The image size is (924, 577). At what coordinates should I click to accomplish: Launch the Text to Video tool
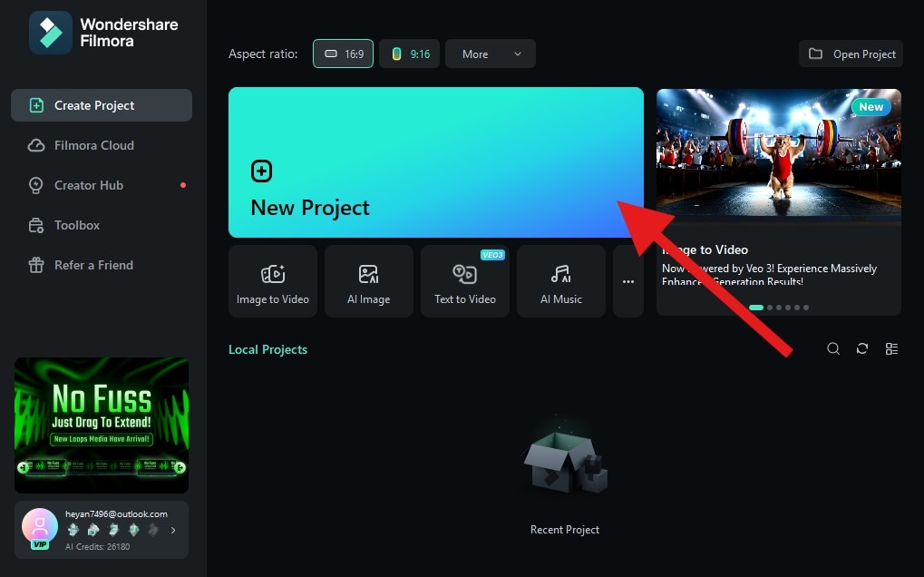(464, 281)
